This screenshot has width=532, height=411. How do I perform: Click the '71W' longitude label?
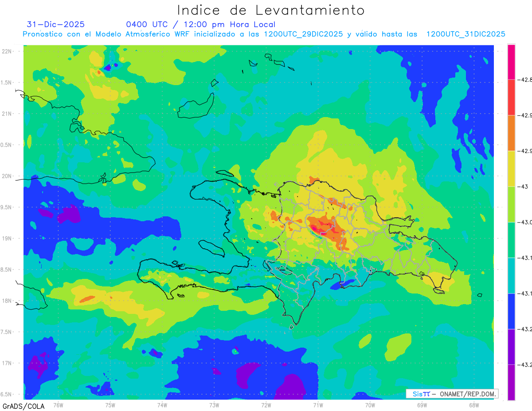pyautogui.click(x=318, y=405)
